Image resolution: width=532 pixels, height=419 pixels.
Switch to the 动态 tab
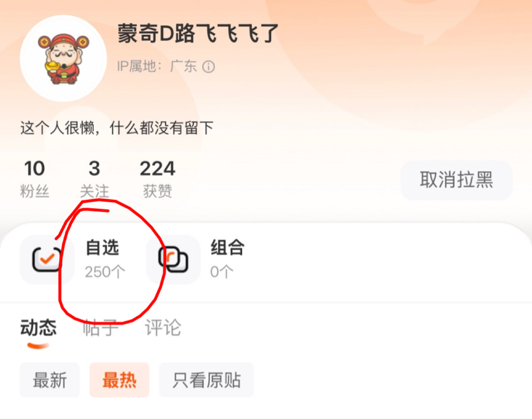point(38,328)
